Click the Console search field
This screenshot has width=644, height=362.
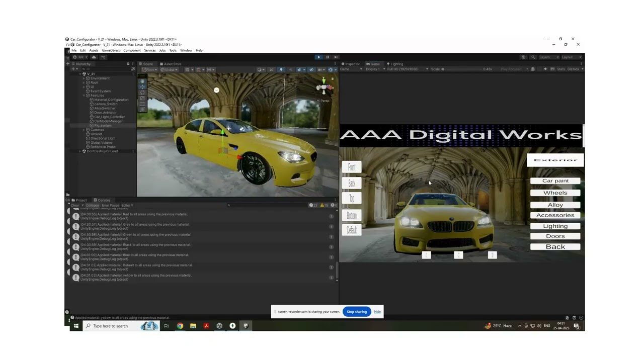(267, 205)
